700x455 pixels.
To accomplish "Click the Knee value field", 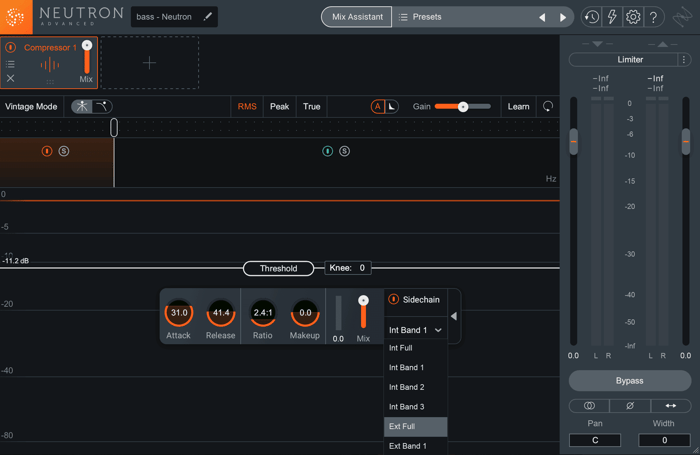I will (x=348, y=268).
